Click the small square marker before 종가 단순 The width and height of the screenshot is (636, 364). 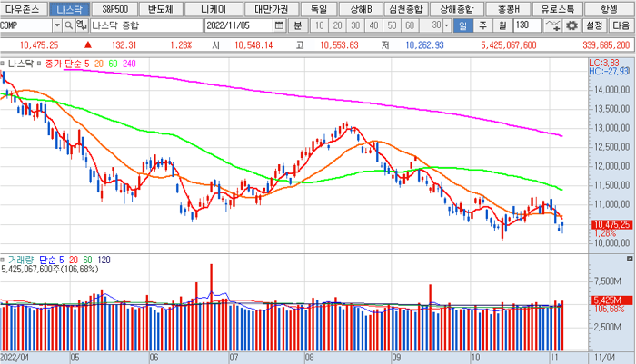tap(39, 64)
